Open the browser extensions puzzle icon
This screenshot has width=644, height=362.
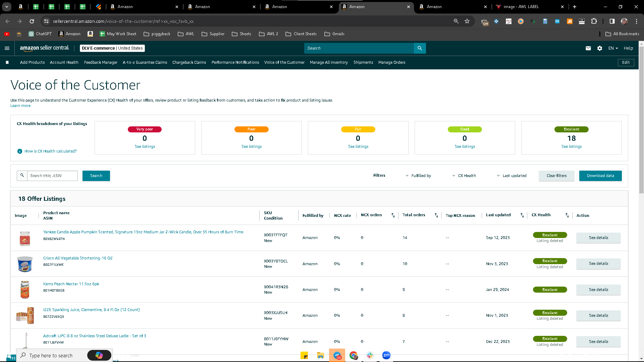(x=594, y=21)
